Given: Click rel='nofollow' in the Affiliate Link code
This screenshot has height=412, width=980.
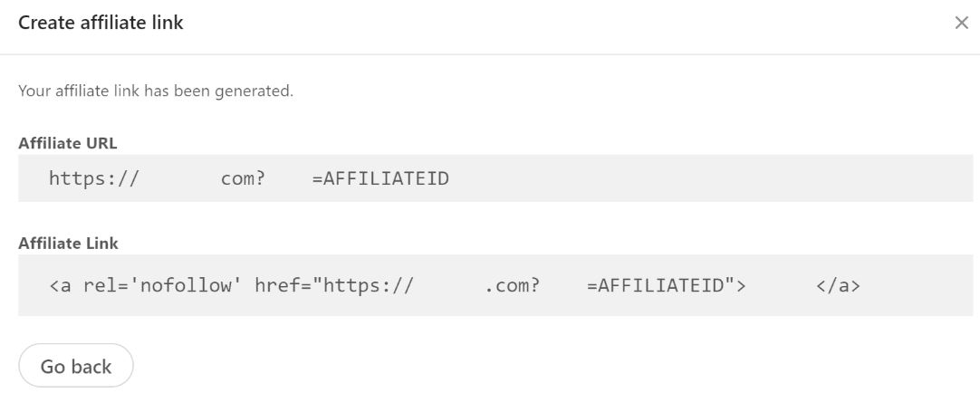Looking at the screenshot, I should pyautogui.click(x=162, y=286).
